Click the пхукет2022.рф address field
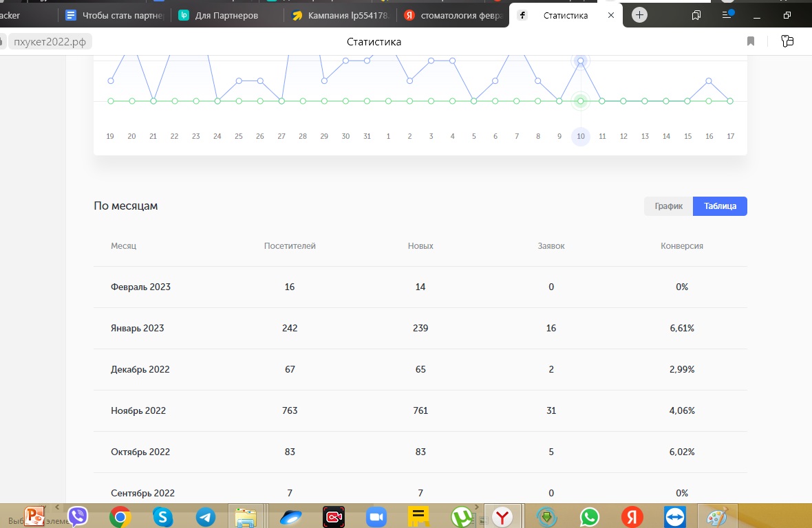 click(x=51, y=42)
